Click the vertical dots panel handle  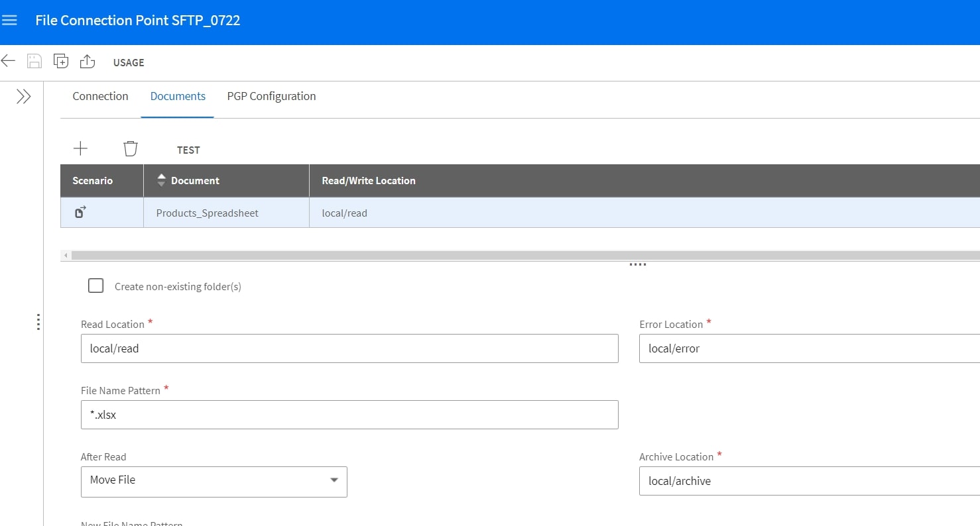pos(38,322)
